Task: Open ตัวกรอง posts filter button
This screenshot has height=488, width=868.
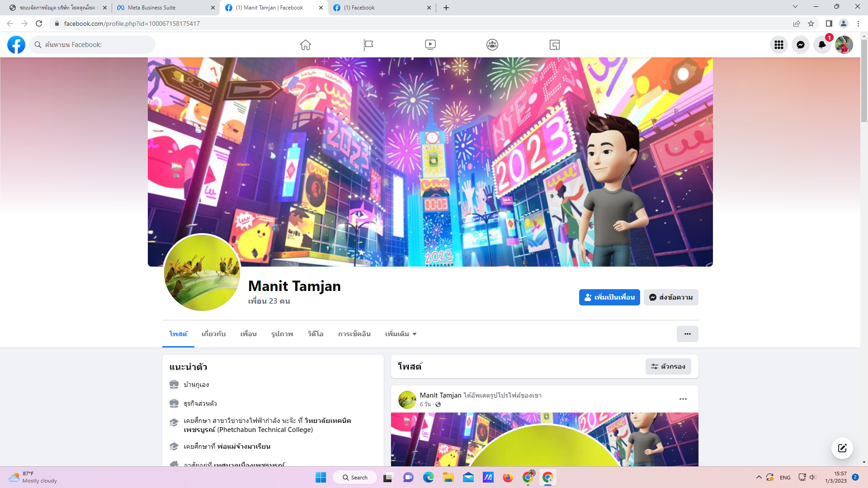Action: 668,366
